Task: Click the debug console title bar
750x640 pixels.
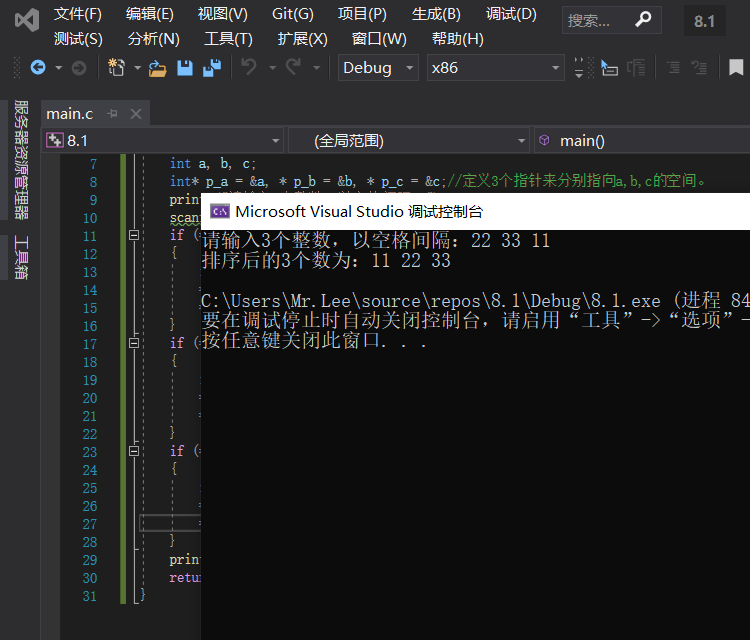Action: [x=475, y=211]
